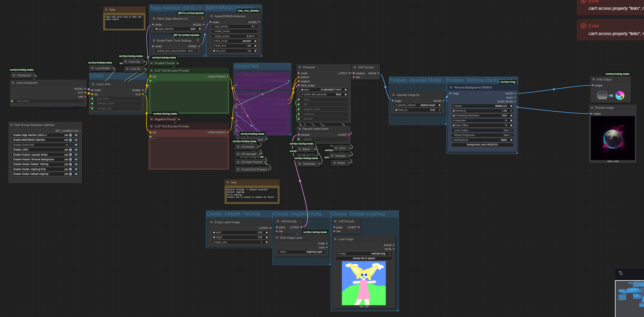Click the background_color (#222222) button
Image resolution: width=644 pixels, height=317 pixels.
[482, 145]
